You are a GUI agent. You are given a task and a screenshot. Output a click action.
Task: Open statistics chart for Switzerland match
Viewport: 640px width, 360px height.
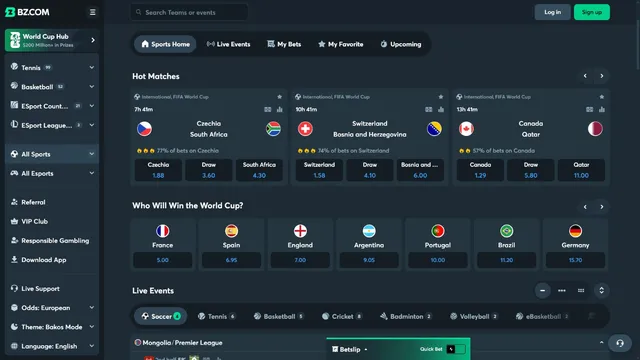click(x=441, y=109)
